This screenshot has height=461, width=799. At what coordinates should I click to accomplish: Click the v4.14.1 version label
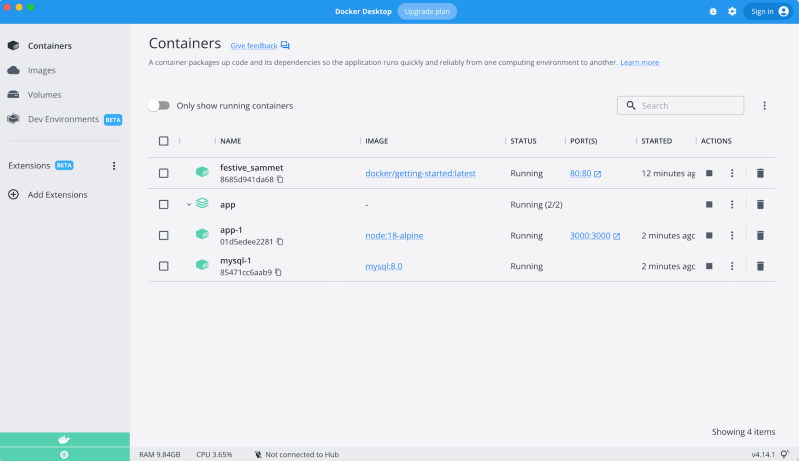pyautogui.click(x=763, y=454)
